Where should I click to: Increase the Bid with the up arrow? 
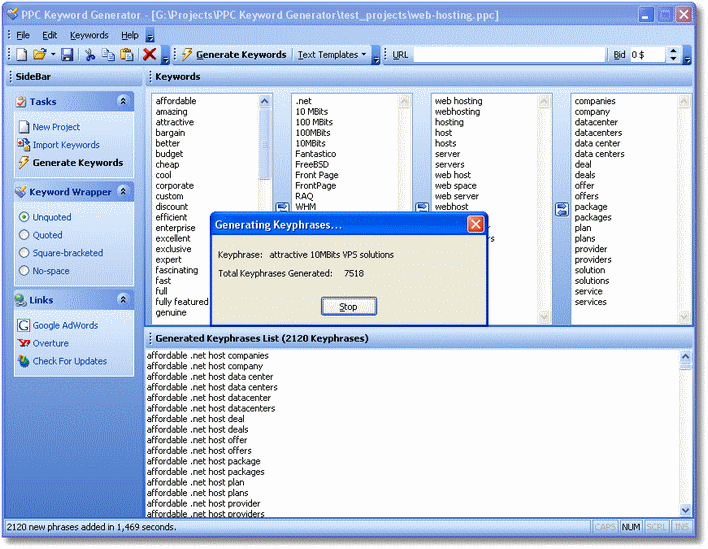click(x=674, y=51)
